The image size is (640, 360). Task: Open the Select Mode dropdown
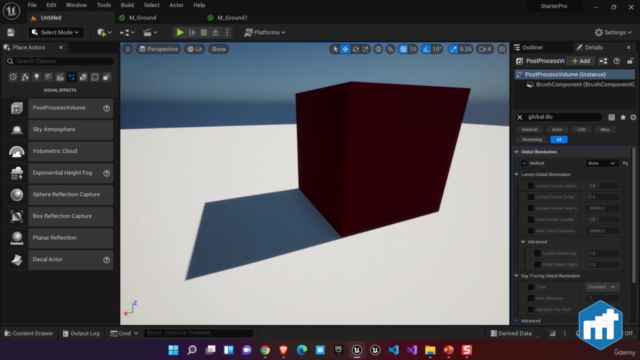click(55, 32)
